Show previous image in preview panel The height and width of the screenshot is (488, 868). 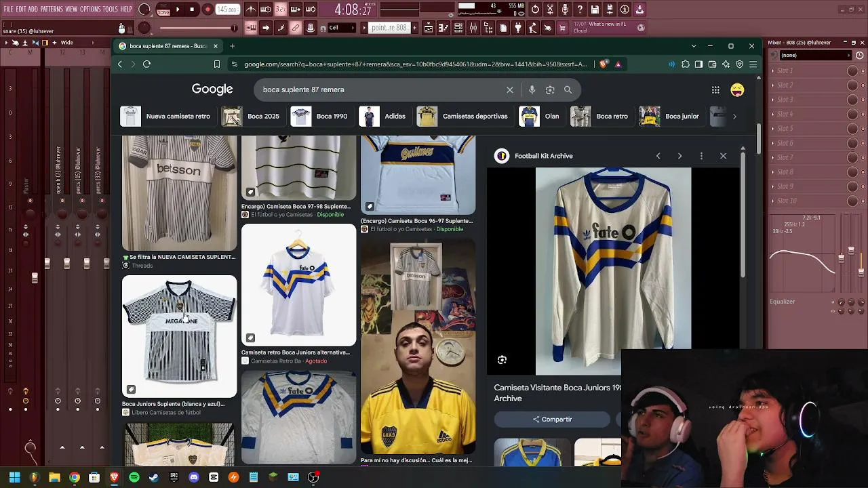[658, 156]
